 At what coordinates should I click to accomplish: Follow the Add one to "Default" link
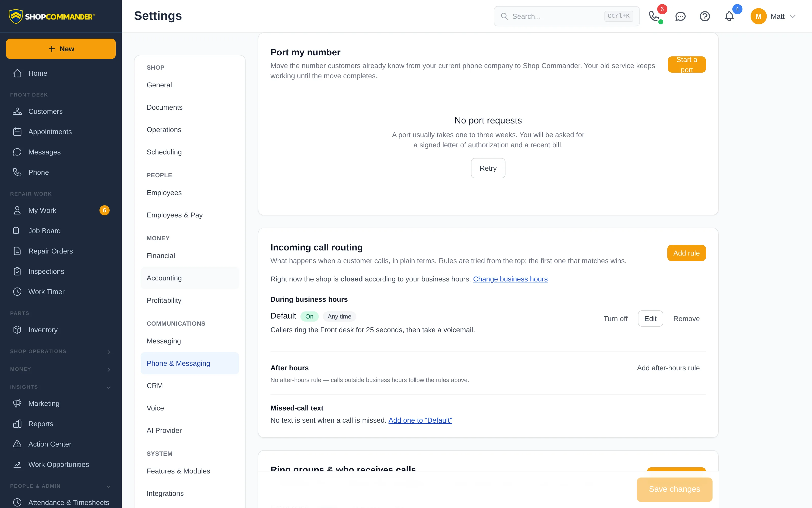[420, 420]
